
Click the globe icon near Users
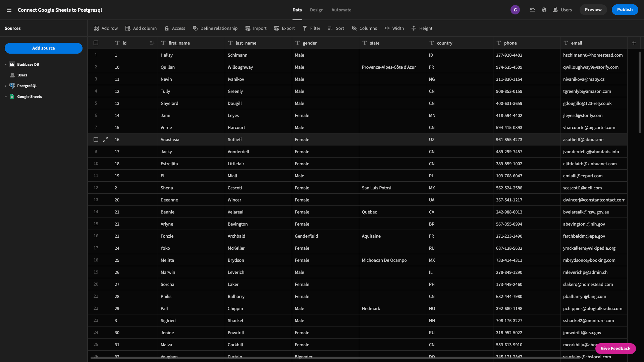[x=544, y=10]
